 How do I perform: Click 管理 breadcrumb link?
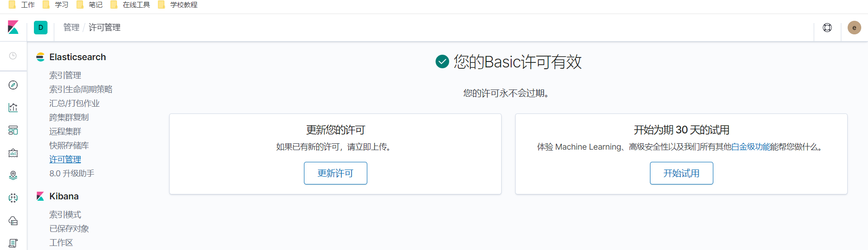(x=71, y=28)
